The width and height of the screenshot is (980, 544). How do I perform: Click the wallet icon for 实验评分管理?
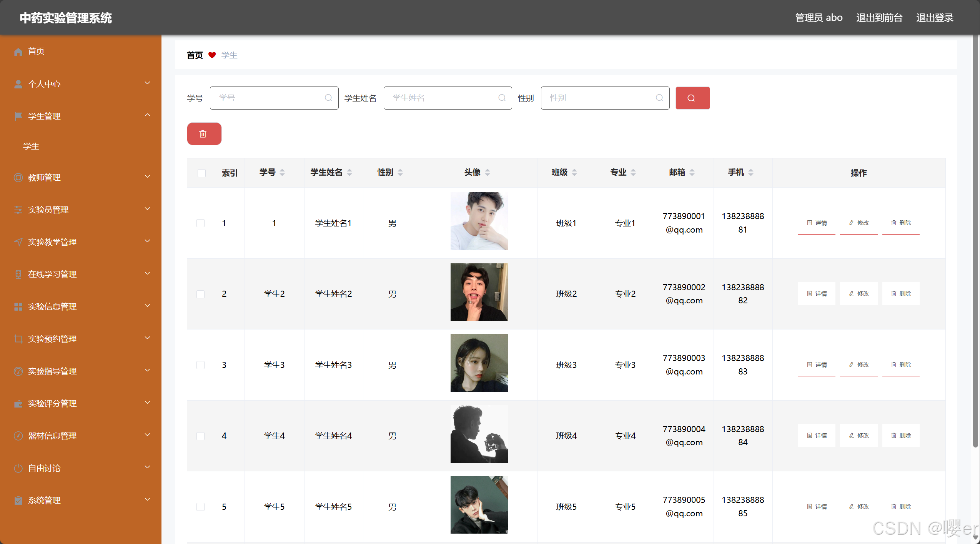(18, 403)
